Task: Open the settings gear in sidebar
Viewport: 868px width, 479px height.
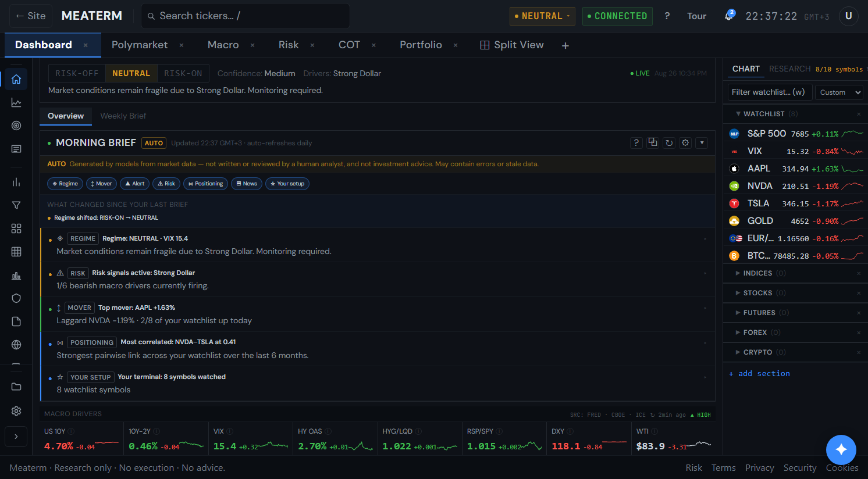Action: [16, 411]
